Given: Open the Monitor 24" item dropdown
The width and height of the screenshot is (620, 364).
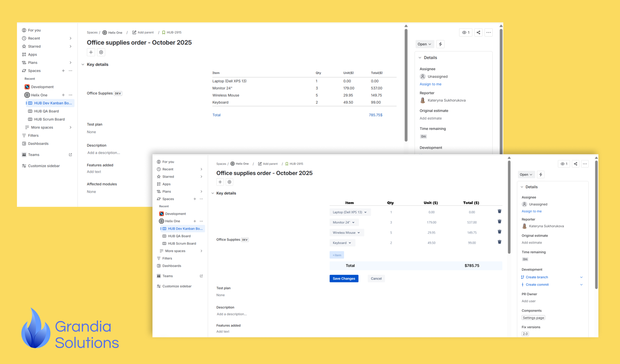Looking at the screenshot, I should coord(344,222).
